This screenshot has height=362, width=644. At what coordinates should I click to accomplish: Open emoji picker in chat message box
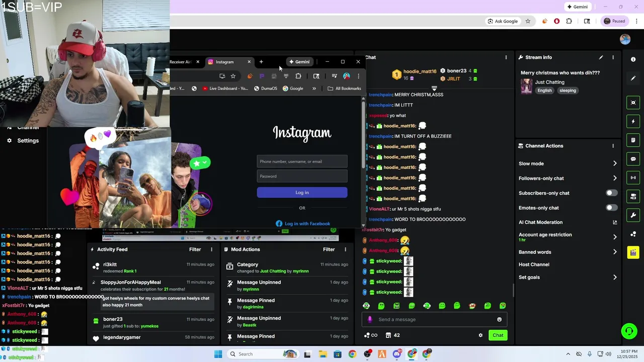point(499,319)
